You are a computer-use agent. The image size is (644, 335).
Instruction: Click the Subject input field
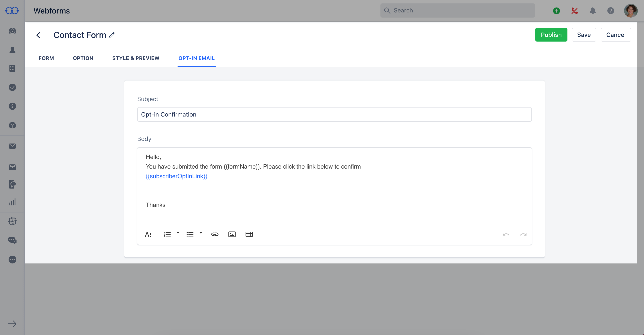click(x=334, y=114)
